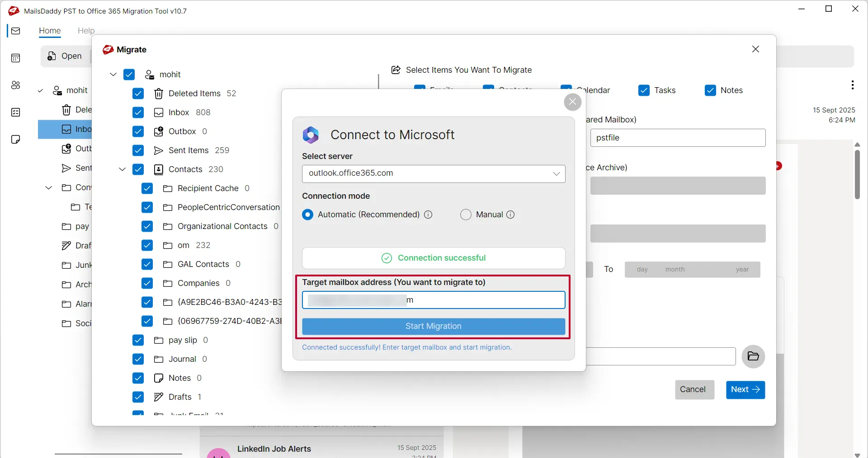Toggle the Notes item type checkbox
The width and height of the screenshot is (868, 458).
[711, 90]
